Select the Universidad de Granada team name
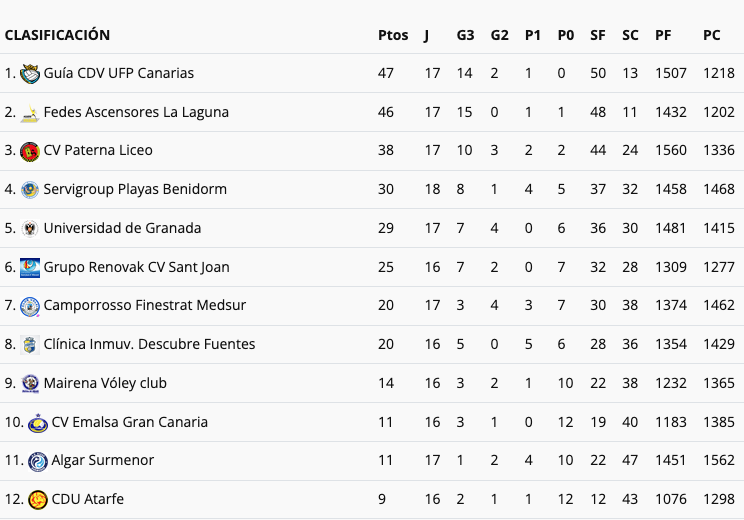The image size is (744, 520). (x=122, y=229)
